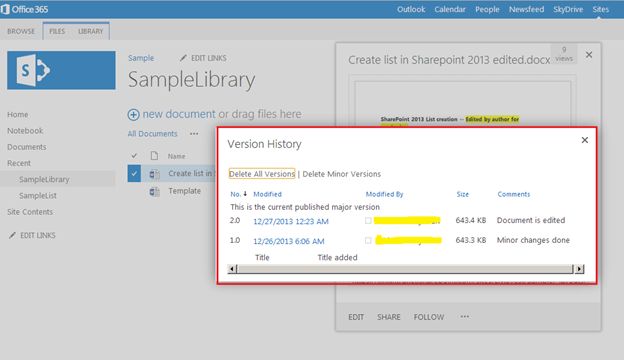Click Recent in the sidebar

(19, 163)
